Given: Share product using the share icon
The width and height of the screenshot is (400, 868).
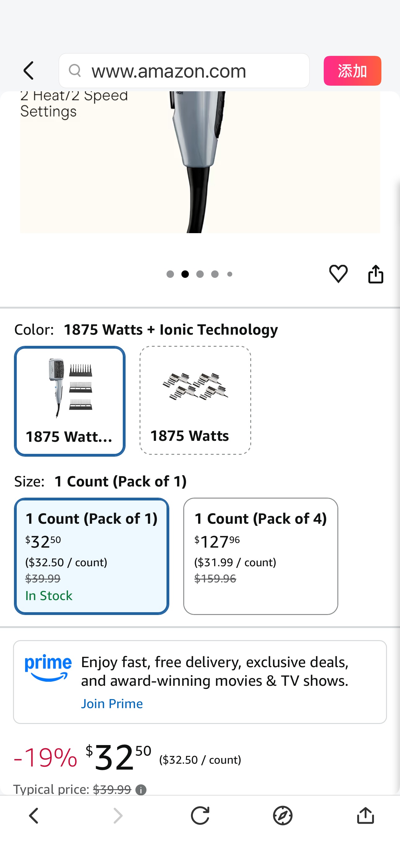Looking at the screenshot, I should (x=376, y=274).
